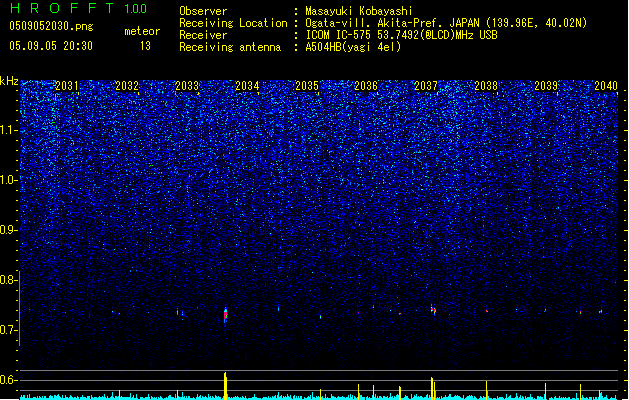Click the yellow power spike under 2038
Image resolution: width=629 pixels, height=400 pixels.
487,390
